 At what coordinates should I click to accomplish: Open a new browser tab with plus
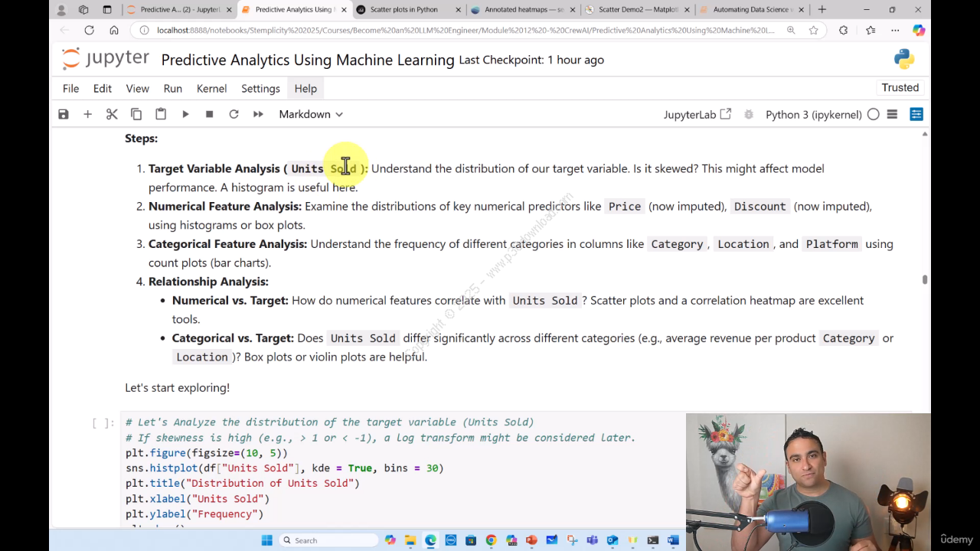point(822,9)
